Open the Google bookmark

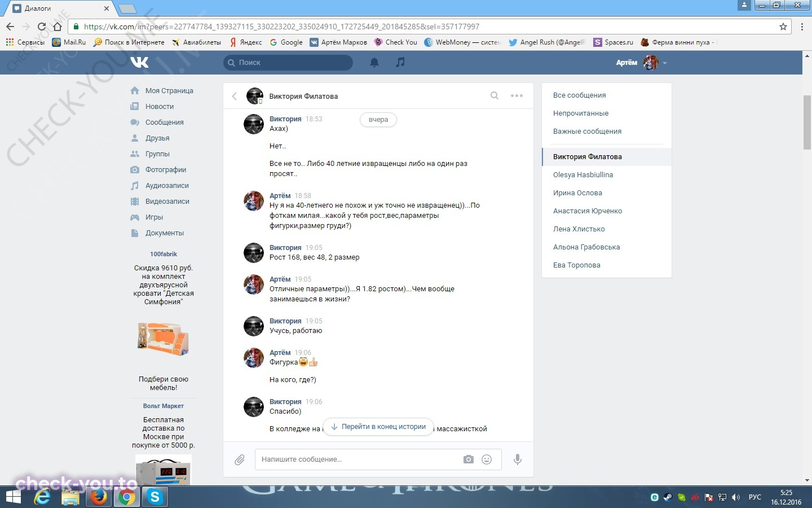pos(286,42)
